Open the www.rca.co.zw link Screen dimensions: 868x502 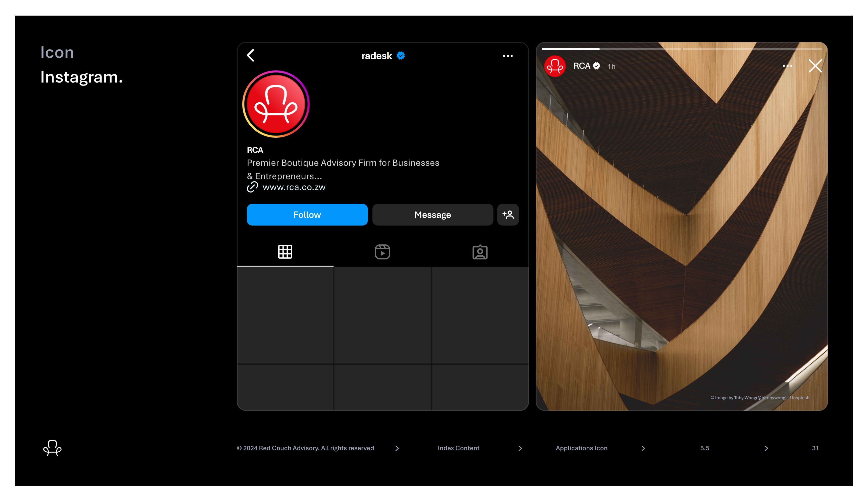pos(294,187)
